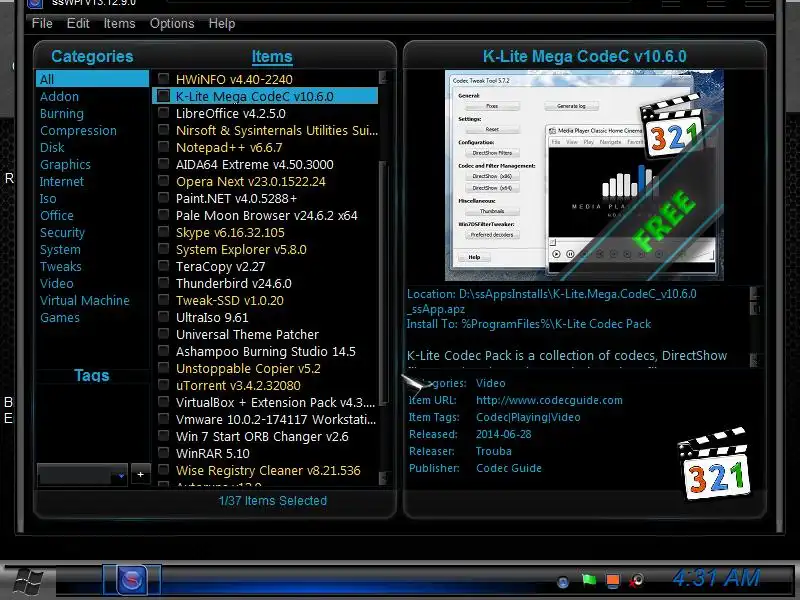The width and height of the screenshot is (800, 600).
Task: Click the 321 clapperboard logo bottom right
Action: pyautogui.click(x=715, y=464)
